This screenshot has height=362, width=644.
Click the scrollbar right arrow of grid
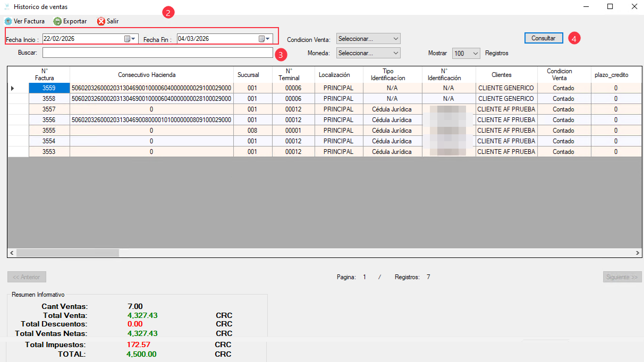(638, 253)
